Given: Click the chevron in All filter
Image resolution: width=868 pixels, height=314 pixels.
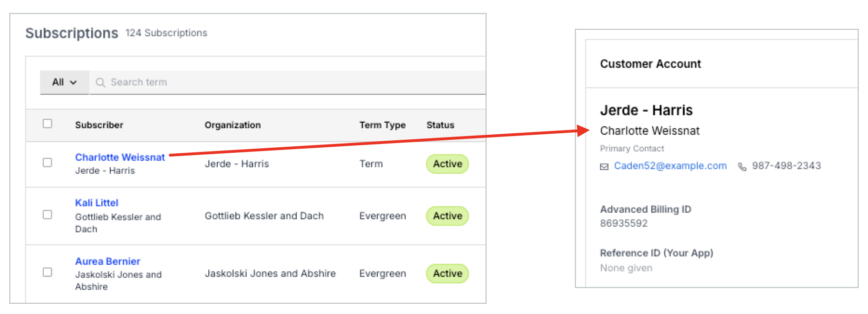Looking at the screenshot, I should pyautogui.click(x=73, y=83).
